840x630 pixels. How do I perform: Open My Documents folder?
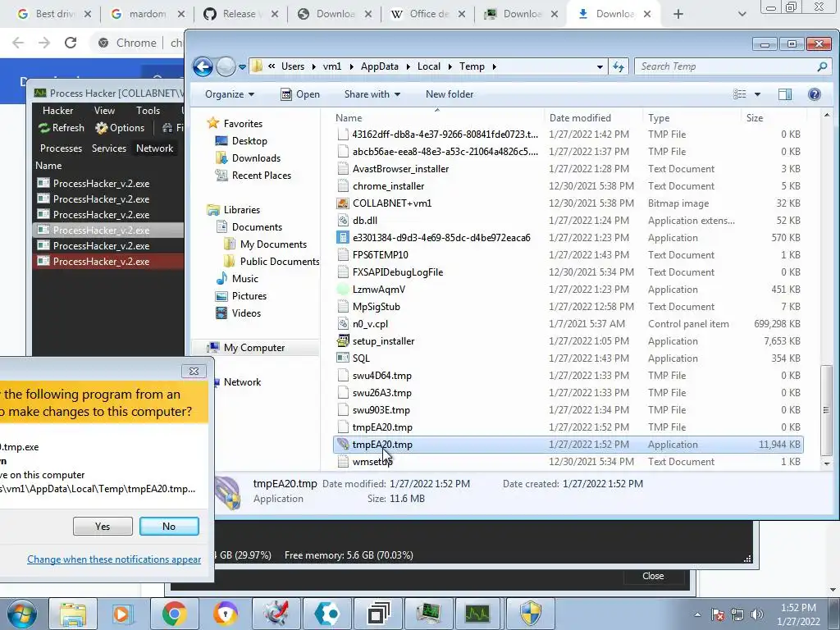point(273,244)
